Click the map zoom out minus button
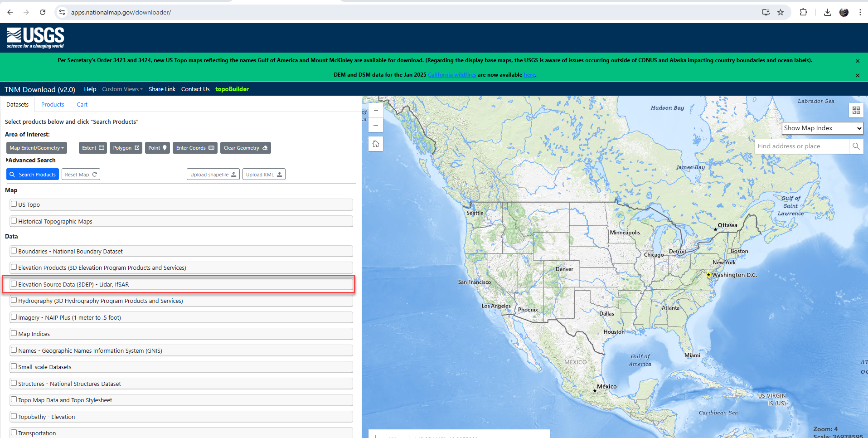 pos(376,125)
